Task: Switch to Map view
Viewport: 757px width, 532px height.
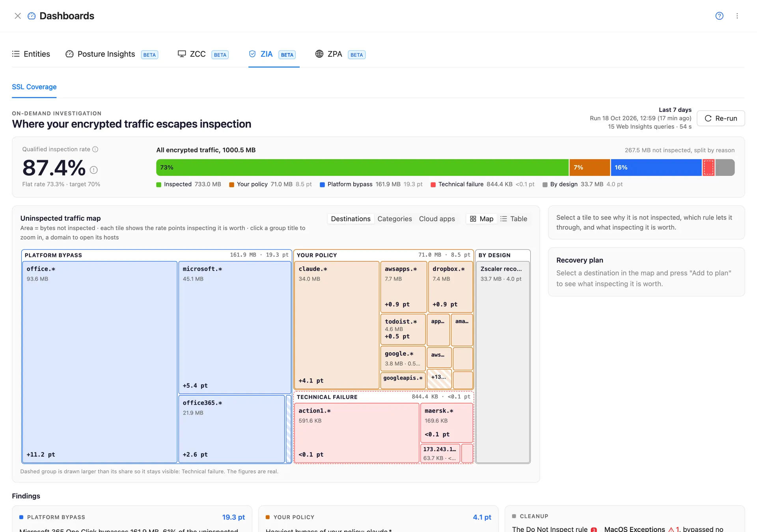Action: pyautogui.click(x=481, y=219)
